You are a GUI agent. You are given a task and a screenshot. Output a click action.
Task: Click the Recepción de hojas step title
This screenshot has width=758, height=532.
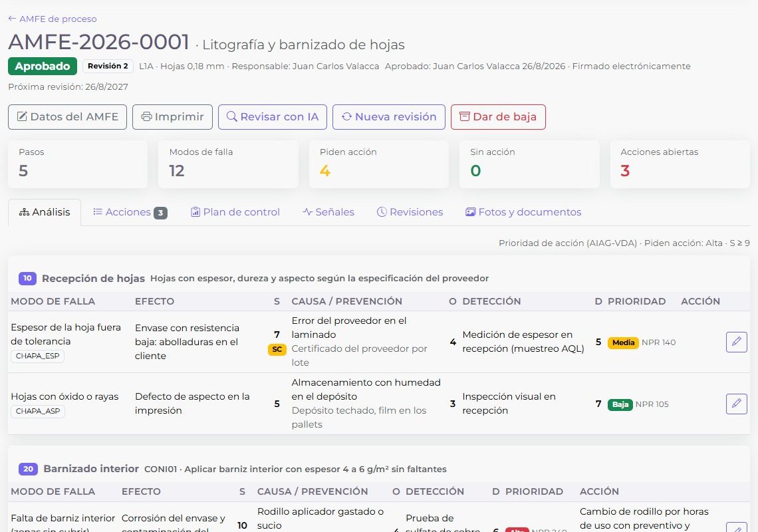93,279
